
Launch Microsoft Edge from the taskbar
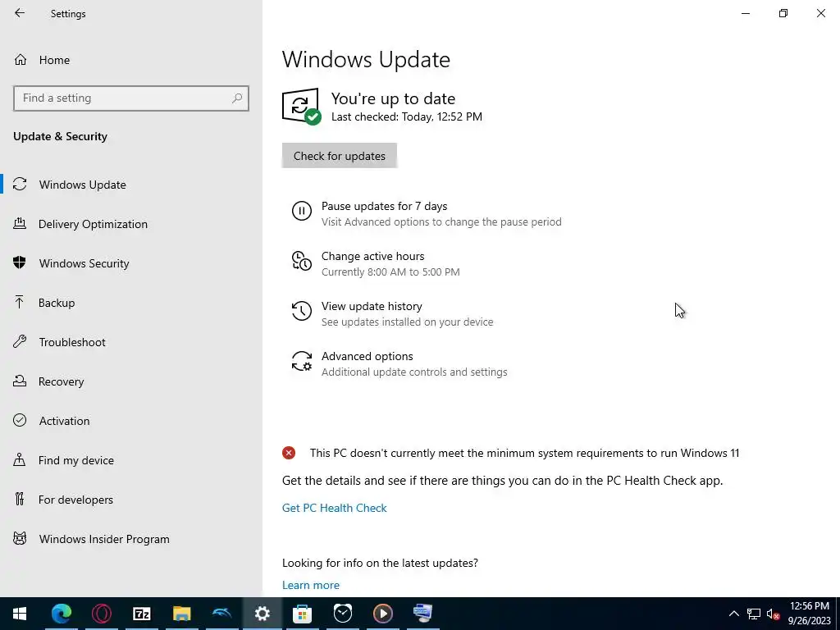[x=61, y=614]
